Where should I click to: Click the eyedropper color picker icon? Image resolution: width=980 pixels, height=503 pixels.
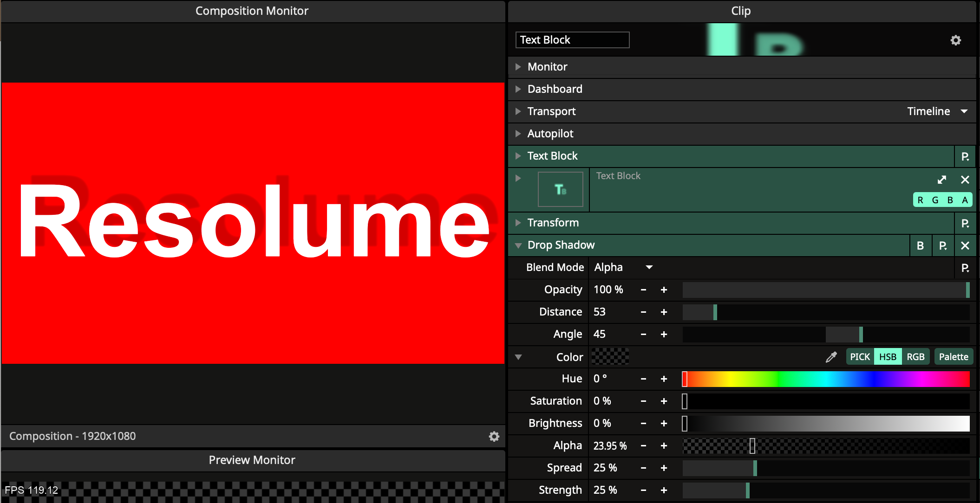click(x=831, y=357)
